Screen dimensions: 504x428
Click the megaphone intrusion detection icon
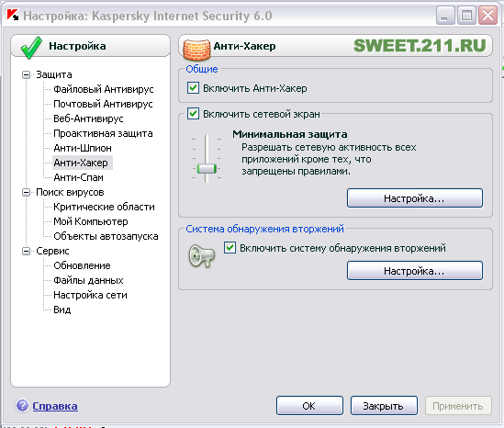(x=202, y=255)
